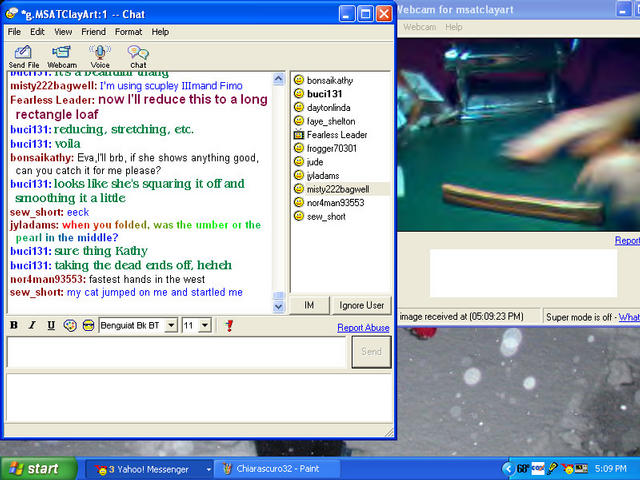Click the smiley icon beside bonsaikathy
640x480 pixels.
click(x=299, y=80)
